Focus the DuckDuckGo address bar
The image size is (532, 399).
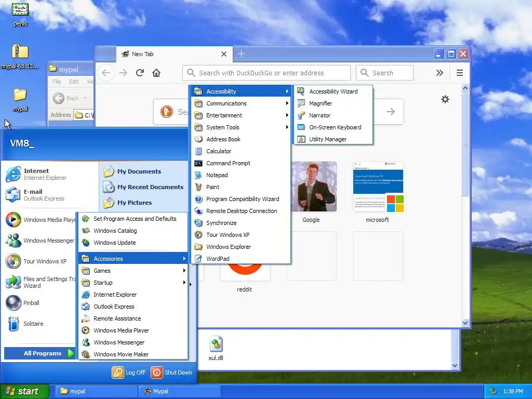(267, 73)
